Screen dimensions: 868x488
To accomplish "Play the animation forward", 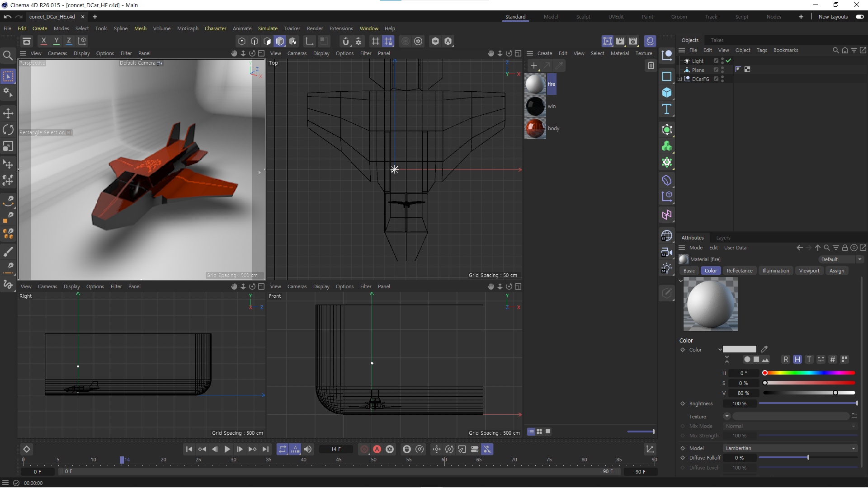I will point(227,449).
